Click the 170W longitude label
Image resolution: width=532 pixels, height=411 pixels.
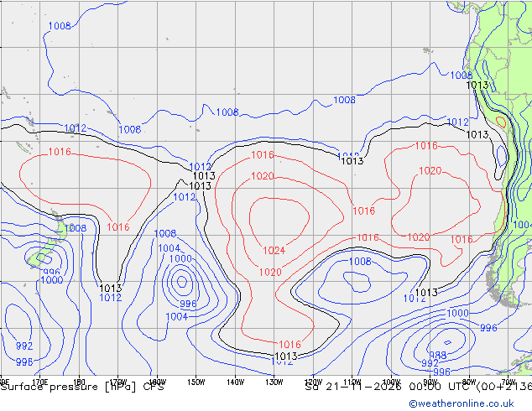click(118, 382)
